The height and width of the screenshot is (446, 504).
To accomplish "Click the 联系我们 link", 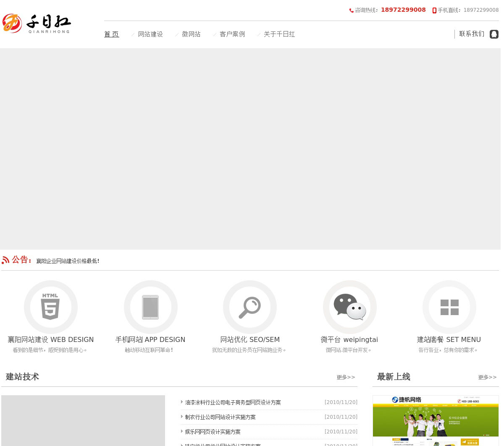I will coord(472,34).
